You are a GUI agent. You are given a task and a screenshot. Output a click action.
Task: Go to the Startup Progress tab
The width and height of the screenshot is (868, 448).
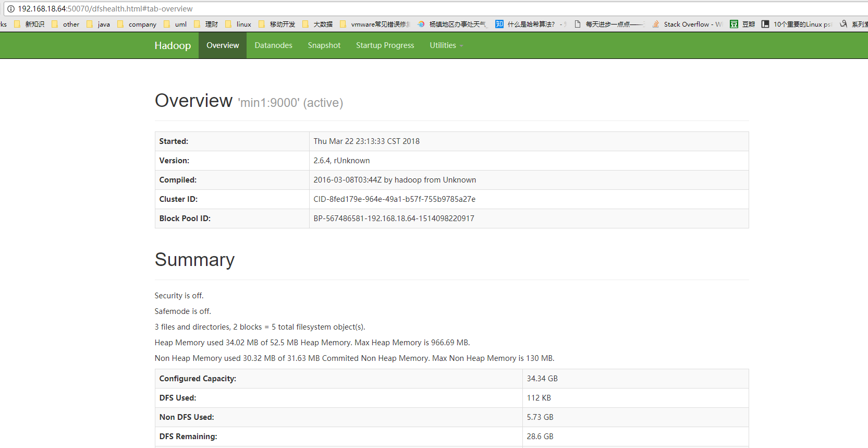click(x=385, y=45)
